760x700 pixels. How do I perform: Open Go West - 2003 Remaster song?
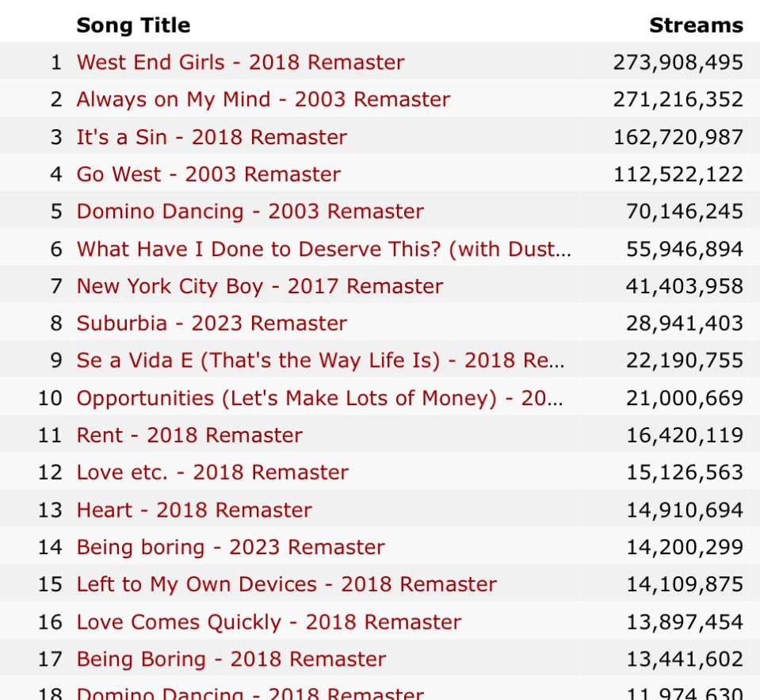tap(208, 174)
